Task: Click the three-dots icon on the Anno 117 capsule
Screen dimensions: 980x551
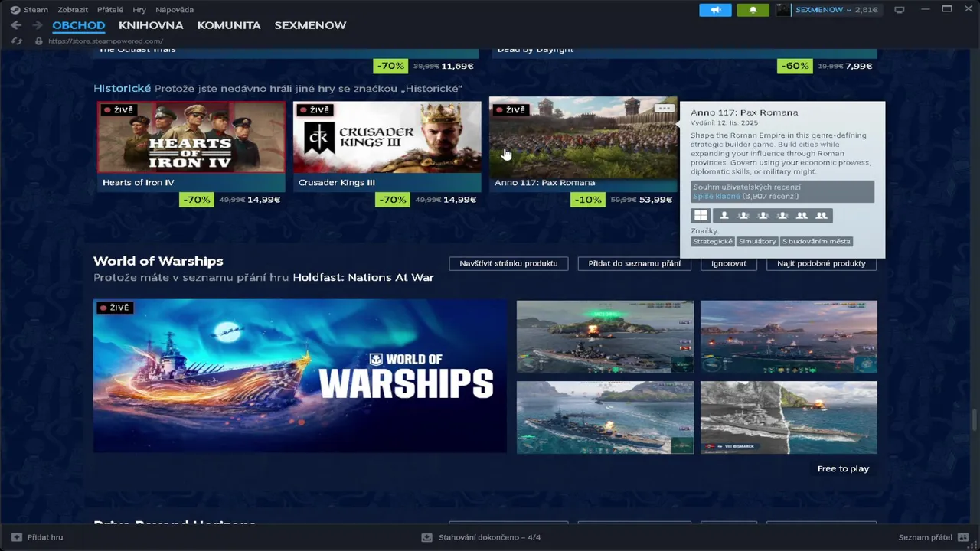Action: (x=664, y=109)
